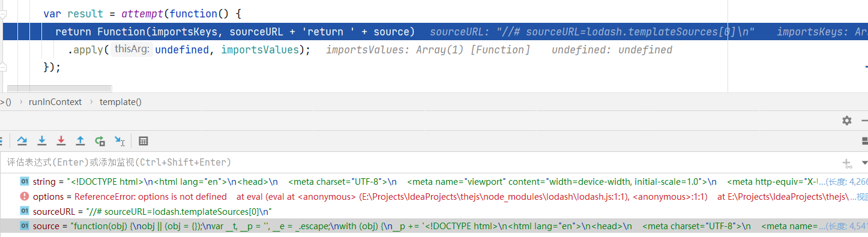
Task: Click the Step Over debugger icon
Action: pyautogui.click(x=22, y=141)
